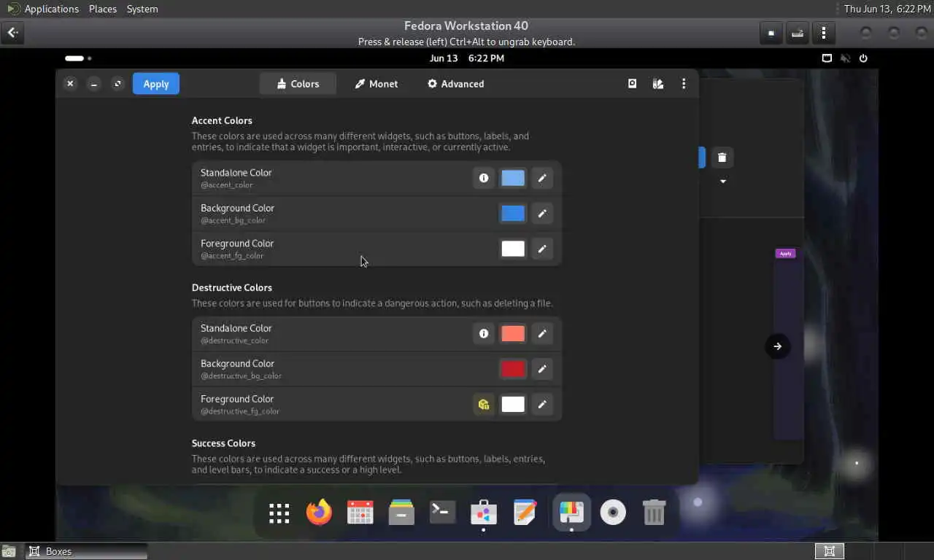934x560 pixels.
Task: Open Firefox from the dock
Action: point(319,513)
